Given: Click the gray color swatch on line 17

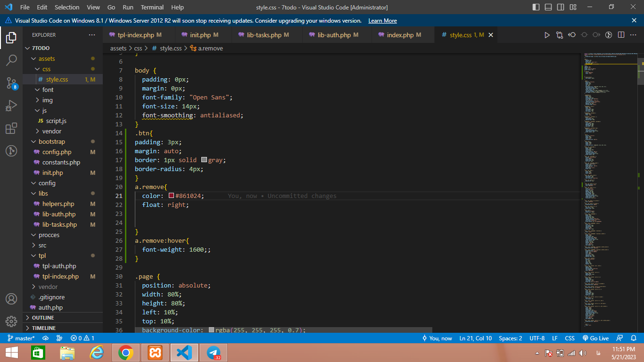Looking at the screenshot, I should click(x=204, y=160).
